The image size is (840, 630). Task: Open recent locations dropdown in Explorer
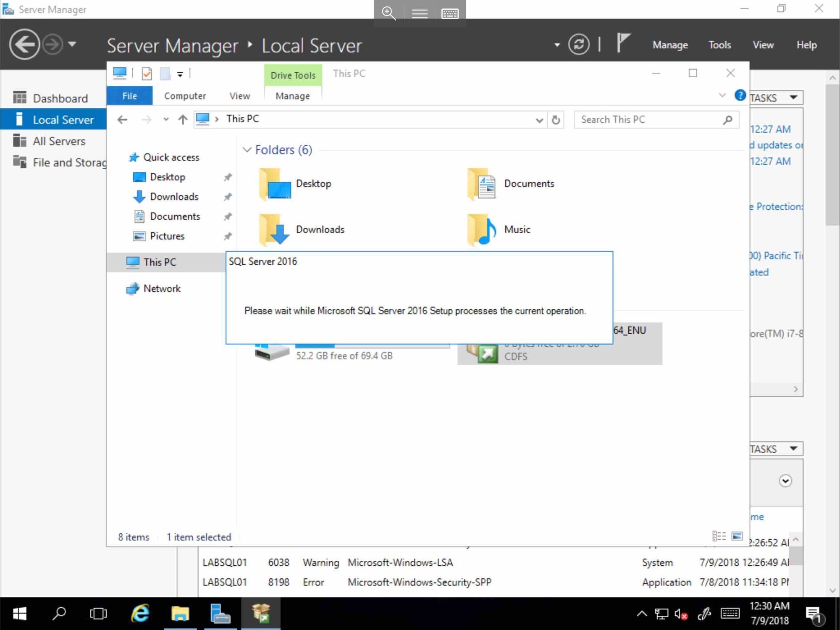(166, 120)
